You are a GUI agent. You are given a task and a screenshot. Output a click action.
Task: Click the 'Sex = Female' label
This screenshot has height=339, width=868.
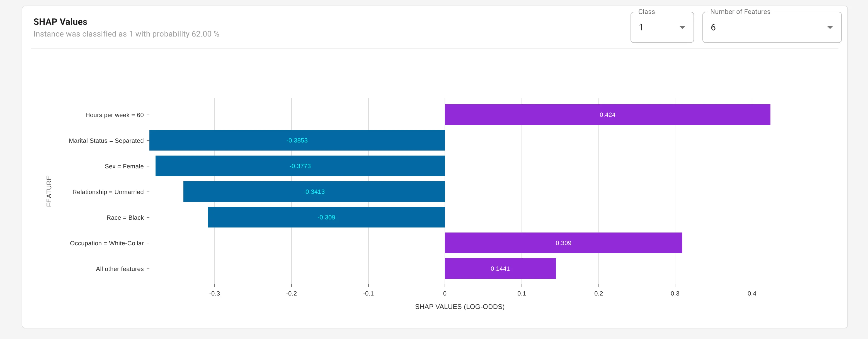124,166
